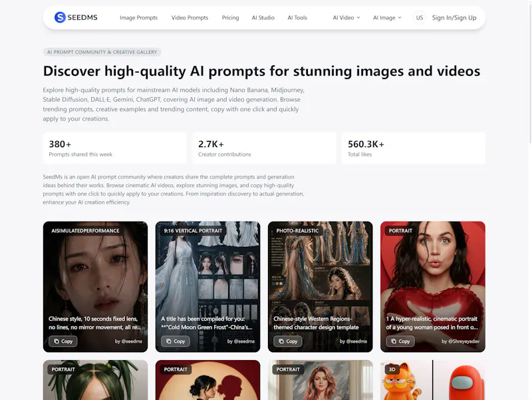Click the 380+ prompts shared stat card
Image resolution: width=532 pixels, height=400 pixels.
(114, 148)
